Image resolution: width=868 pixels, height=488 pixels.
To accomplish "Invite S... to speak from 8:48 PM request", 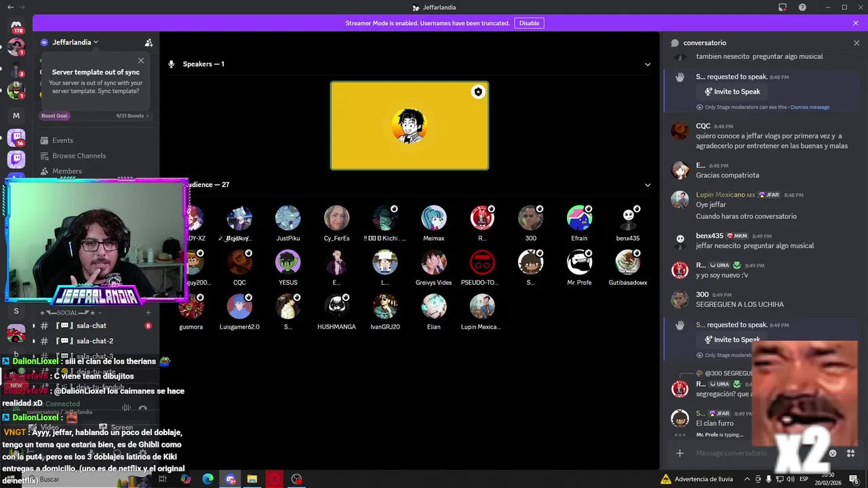I will 732,91.
